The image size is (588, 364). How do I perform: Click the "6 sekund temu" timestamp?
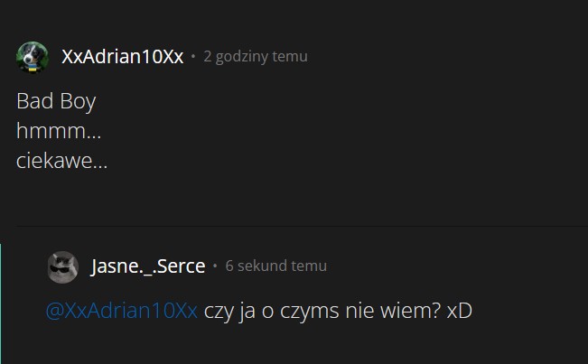click(275, 266)
